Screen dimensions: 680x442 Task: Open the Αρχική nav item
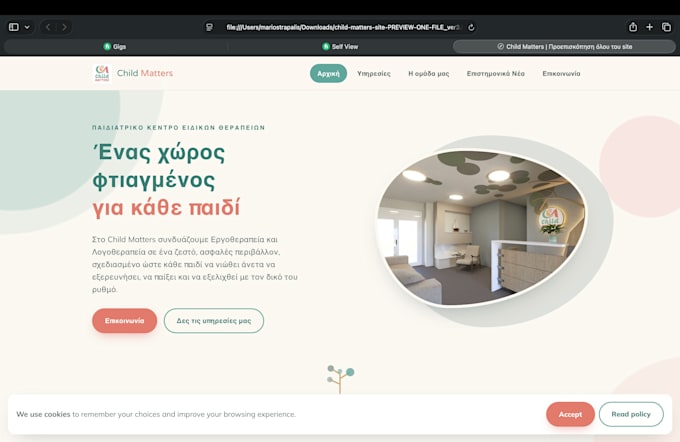coord(328,73)
